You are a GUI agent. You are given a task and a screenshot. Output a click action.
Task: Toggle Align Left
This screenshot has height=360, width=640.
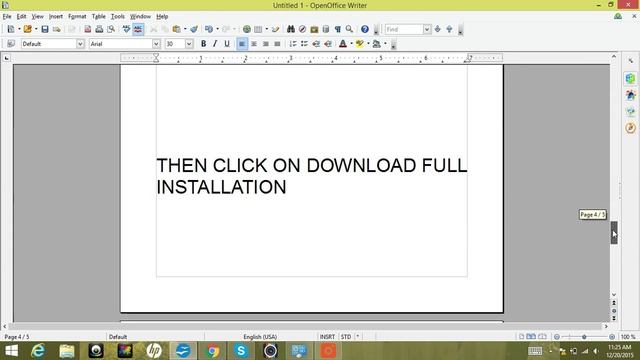242,44
